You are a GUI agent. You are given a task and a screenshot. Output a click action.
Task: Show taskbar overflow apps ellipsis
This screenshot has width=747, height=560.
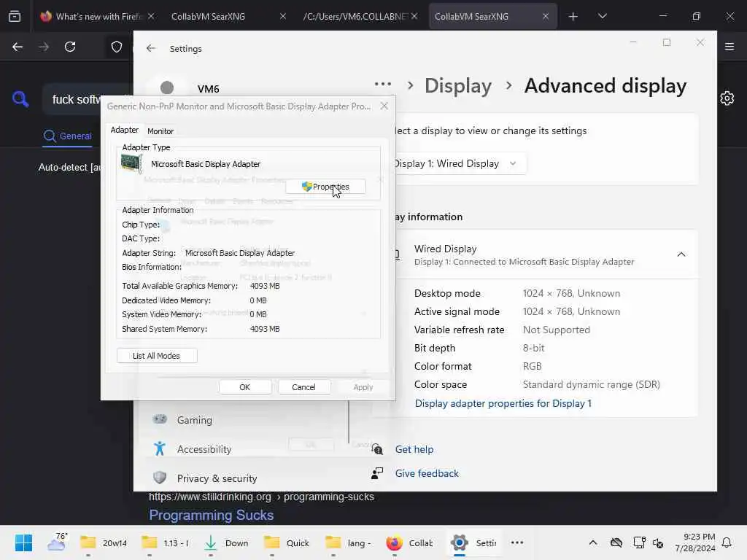pos(517,542)
